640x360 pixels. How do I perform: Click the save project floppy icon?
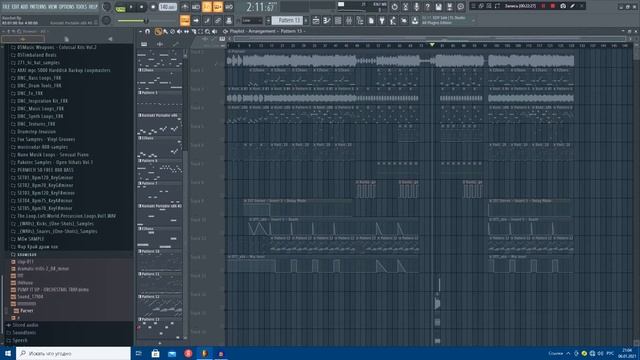tap(439, 7)
